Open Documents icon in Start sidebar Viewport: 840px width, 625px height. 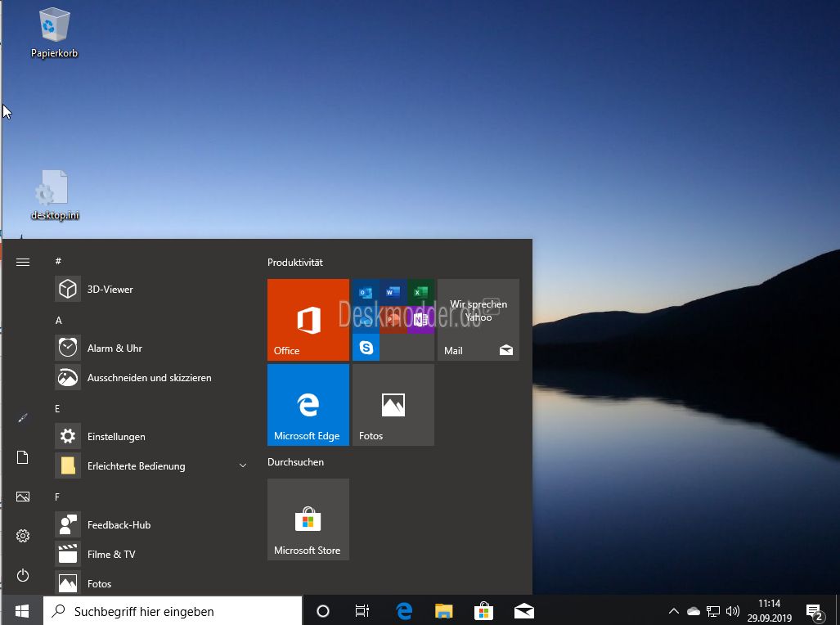pos(23,457)
